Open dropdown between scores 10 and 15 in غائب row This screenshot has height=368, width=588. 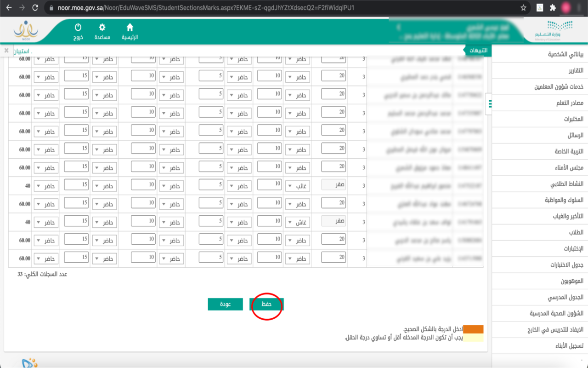coord(104,186)
